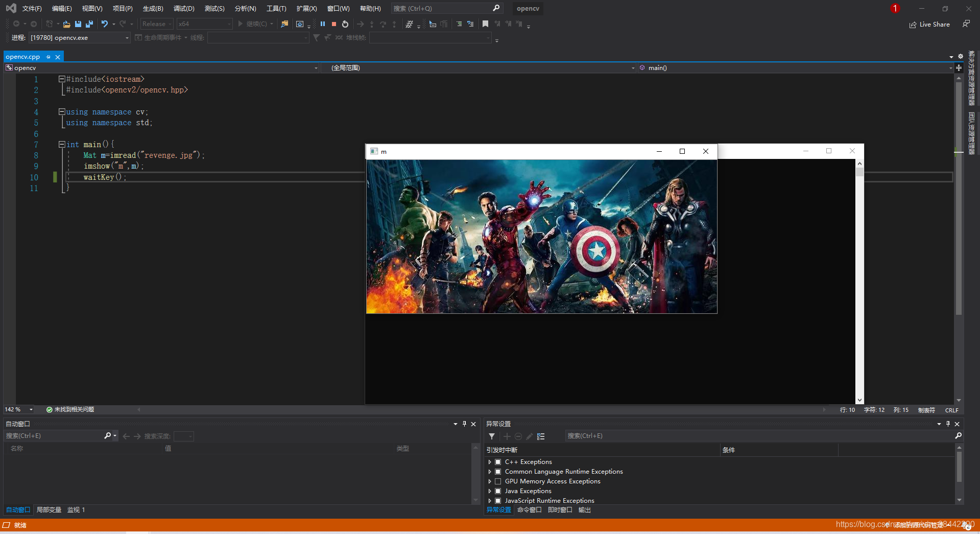Click search magnifier in exception settings
The width and height of the screenshot is (980, 534).
click(x=958, y=435)
